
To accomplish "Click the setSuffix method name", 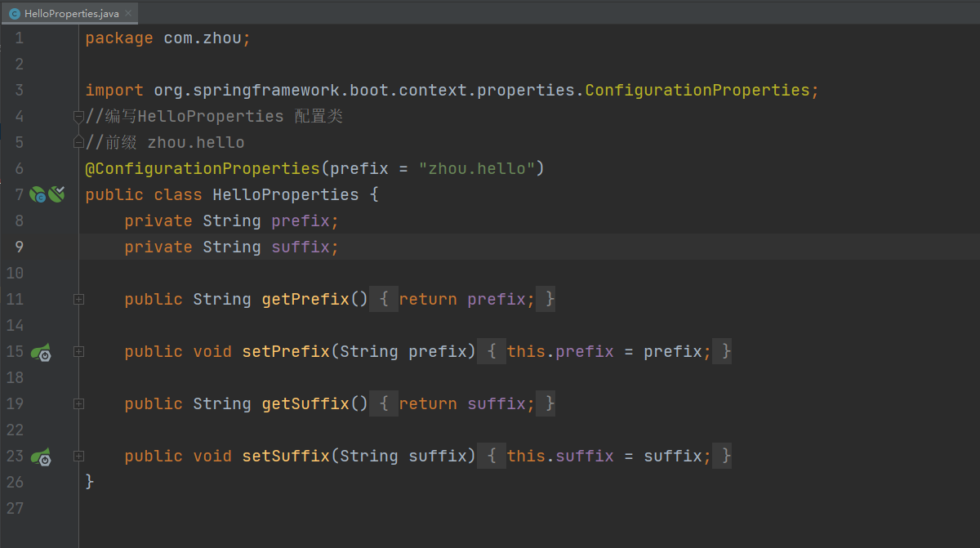I will point(286,457).
